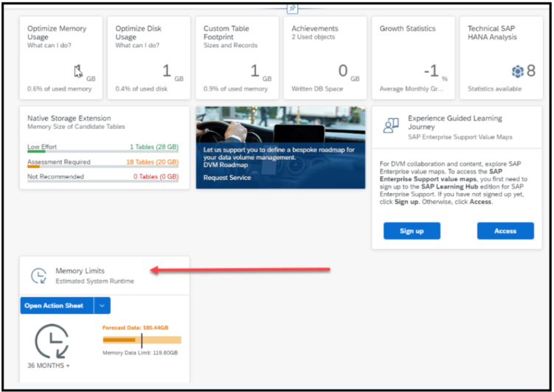Open the Achievements tile
The height and width of the screenshot is (392, 554).
coord(325,58)
